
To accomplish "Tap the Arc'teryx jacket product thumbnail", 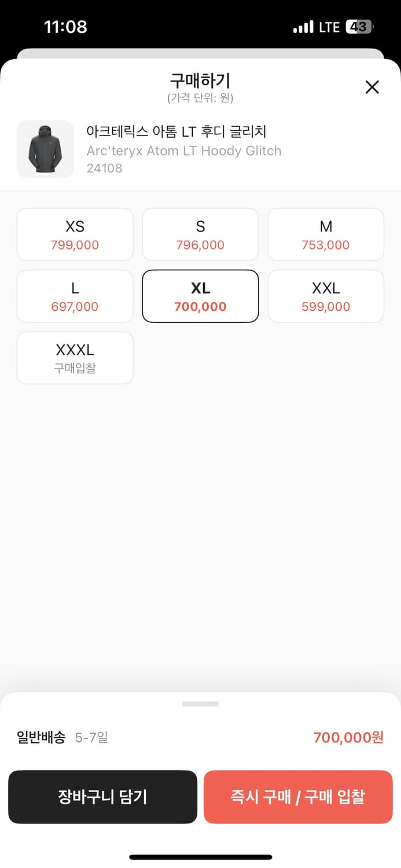I will pyautogui.click(x=45, y=149).
